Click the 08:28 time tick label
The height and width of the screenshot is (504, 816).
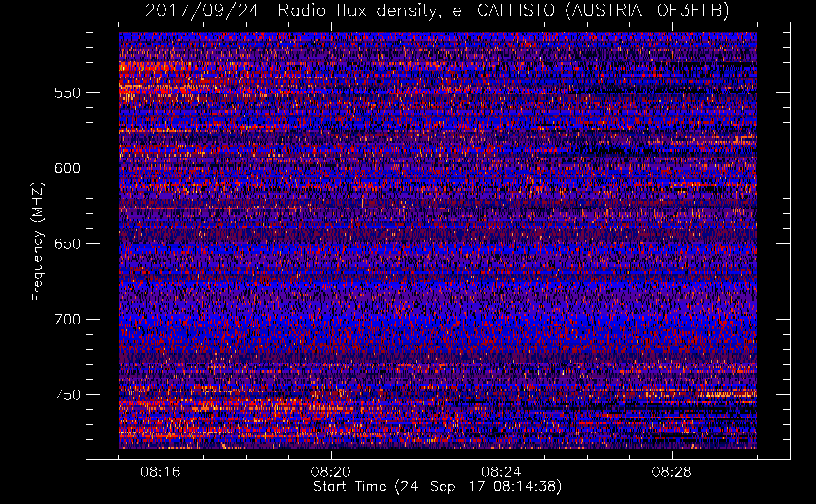[672, 472]
